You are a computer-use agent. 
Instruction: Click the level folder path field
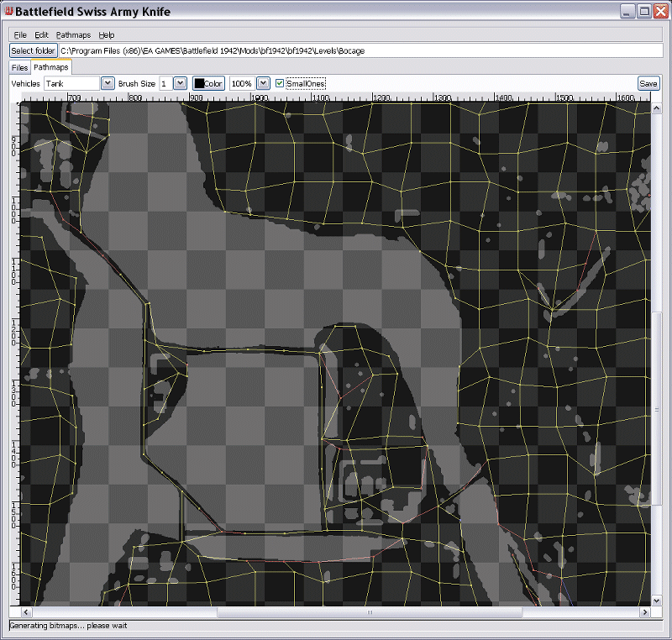point(361,50)
